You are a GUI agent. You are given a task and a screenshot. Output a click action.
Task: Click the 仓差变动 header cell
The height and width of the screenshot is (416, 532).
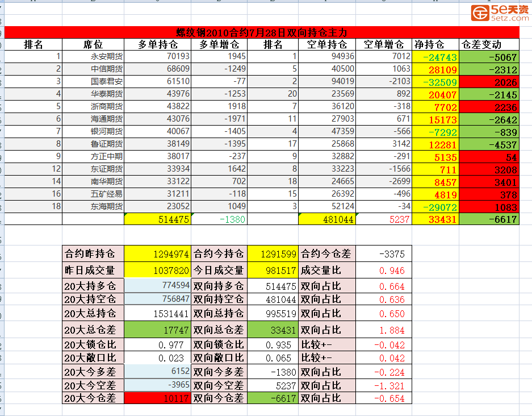489,44
